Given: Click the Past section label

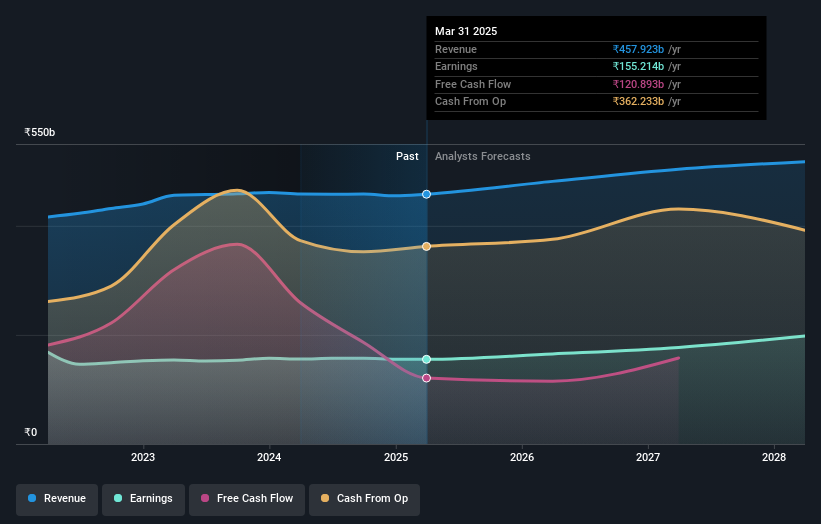Looking at the screenshot, I should pos(407,157).
